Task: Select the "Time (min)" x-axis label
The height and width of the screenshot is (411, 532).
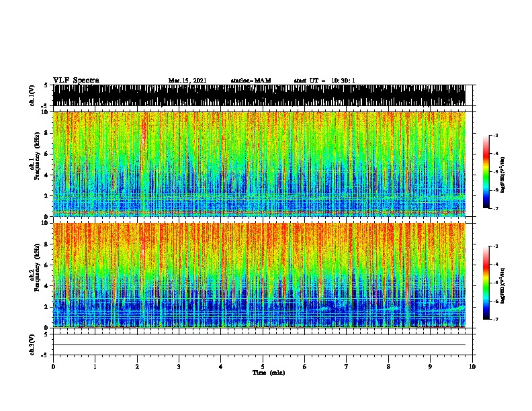Action: point(269,373)
